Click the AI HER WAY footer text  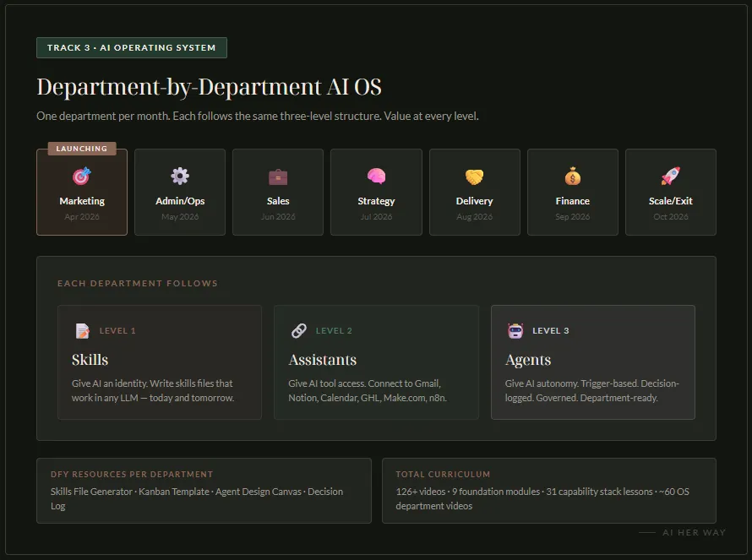pos(693,533)
